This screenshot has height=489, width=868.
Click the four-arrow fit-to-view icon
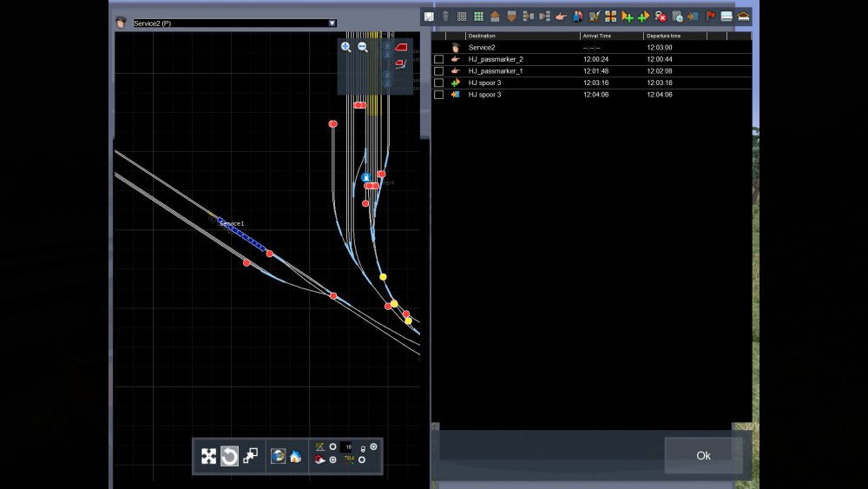[208, 456]
